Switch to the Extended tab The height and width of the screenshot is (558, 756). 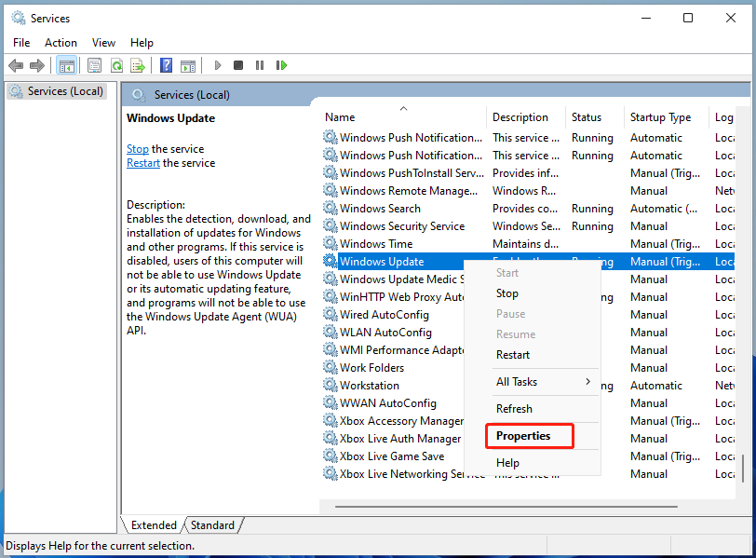point(154,524)
